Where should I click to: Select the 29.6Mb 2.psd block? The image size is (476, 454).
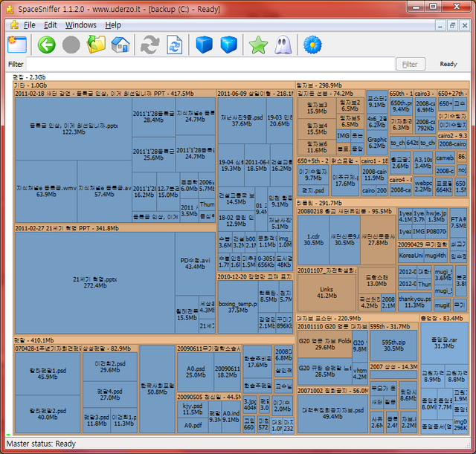pos(110,366)
